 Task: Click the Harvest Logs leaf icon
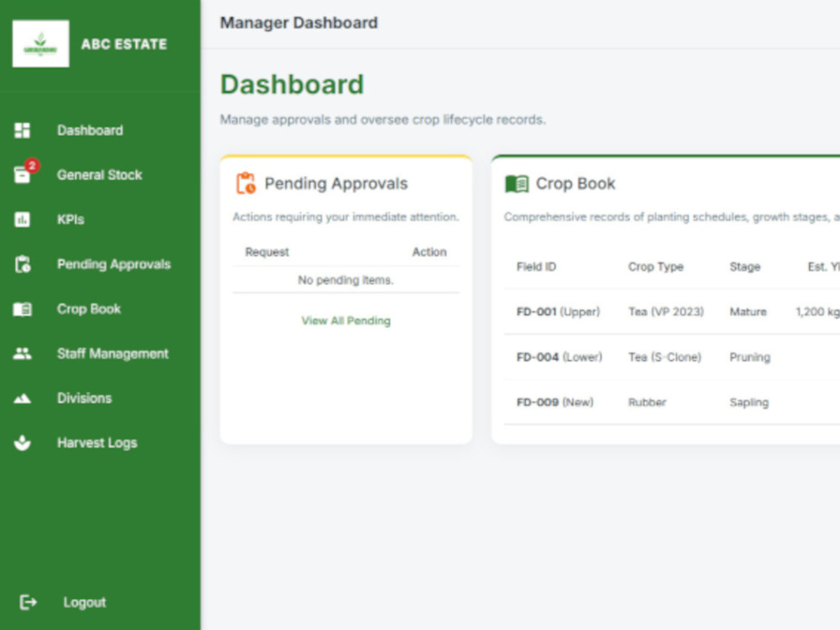pyautogui.click(x=23, y=443)
